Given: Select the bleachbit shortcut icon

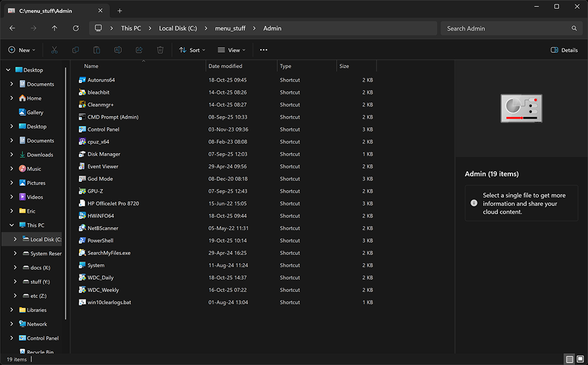Looking at the screenshot, I should click(x=82, y=92).
